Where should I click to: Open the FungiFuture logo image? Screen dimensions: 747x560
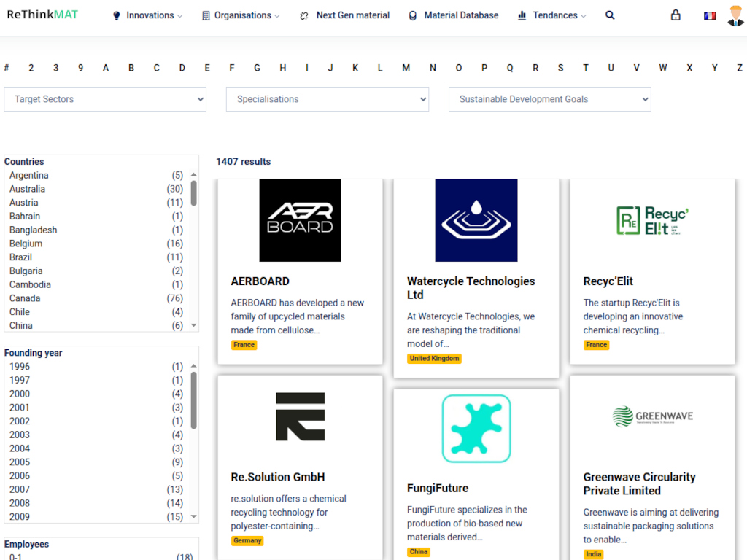point(476,428)
